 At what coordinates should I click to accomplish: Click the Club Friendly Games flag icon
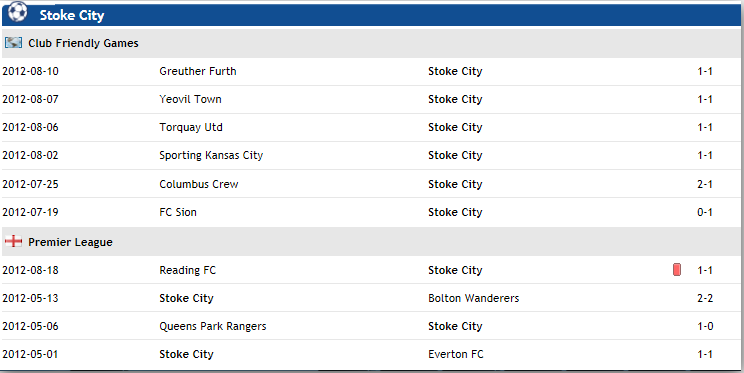coord(13,43)
